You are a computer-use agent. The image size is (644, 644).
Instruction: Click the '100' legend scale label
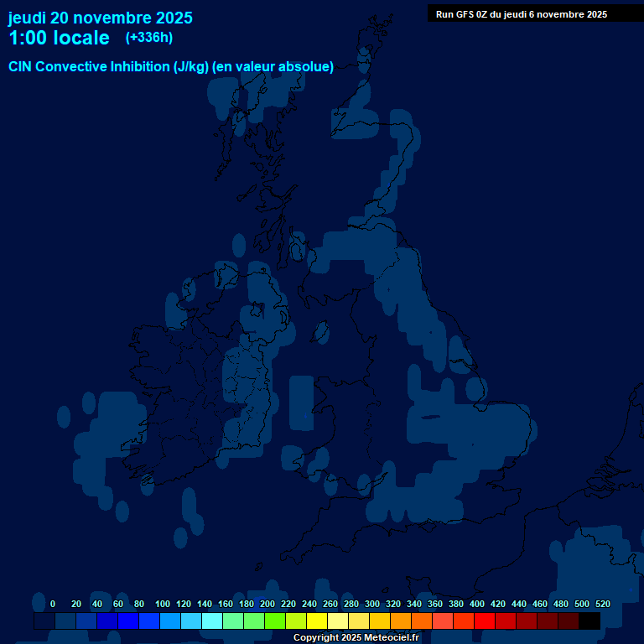(x=162, y=604)
